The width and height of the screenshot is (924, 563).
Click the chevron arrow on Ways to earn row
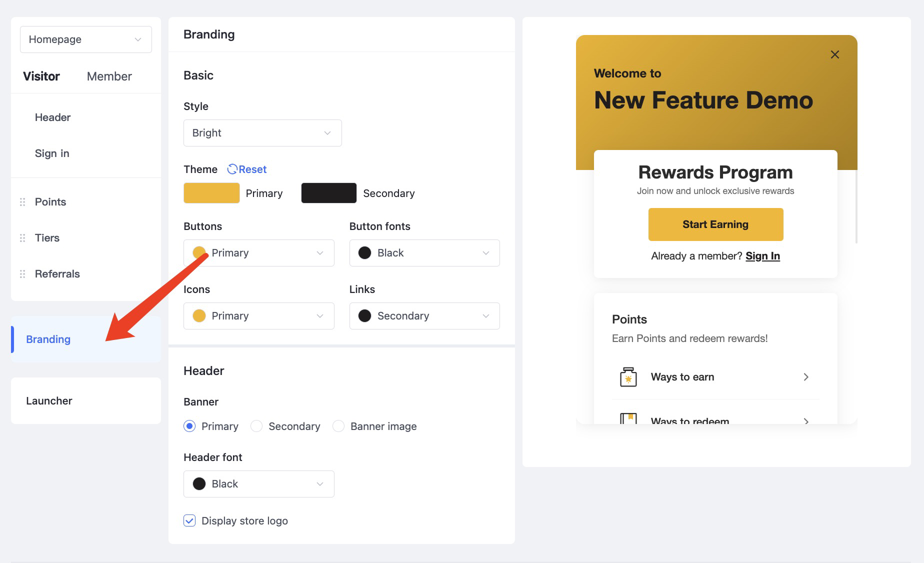(x=806, y=377)
